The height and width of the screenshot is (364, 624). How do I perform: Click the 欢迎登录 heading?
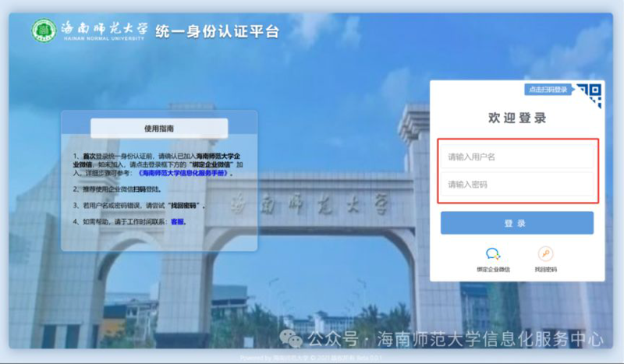[517, 118]
